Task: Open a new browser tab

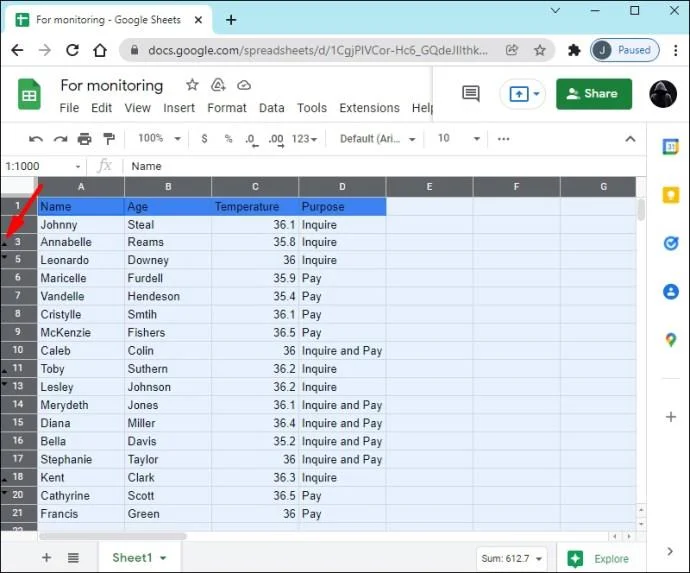Action: pyautogui.click(x=231, y=20)
